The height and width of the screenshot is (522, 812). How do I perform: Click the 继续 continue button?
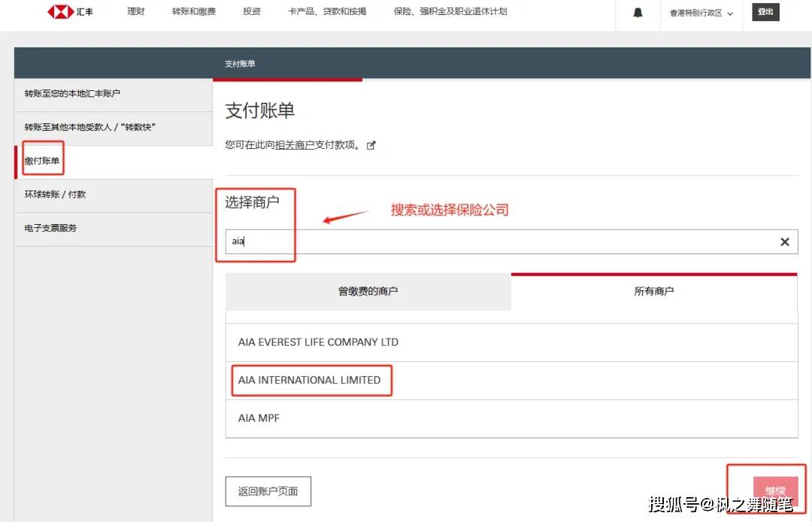(x=775, y=491)
